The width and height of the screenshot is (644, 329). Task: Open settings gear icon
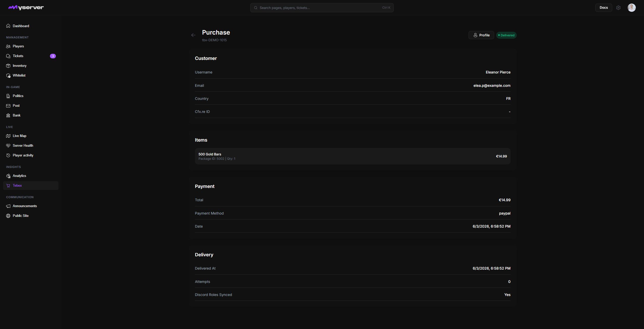coord(618,8)
